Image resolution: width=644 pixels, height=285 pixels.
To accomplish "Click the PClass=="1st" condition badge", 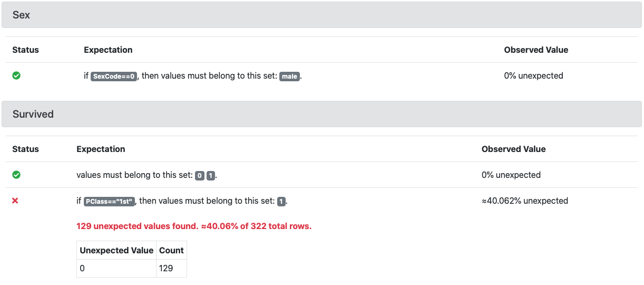I will tap(110, 201).
